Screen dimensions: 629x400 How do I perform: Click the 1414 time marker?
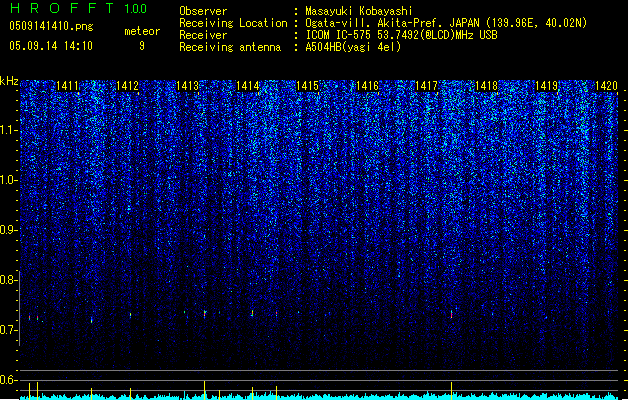(x=248, y=86)
